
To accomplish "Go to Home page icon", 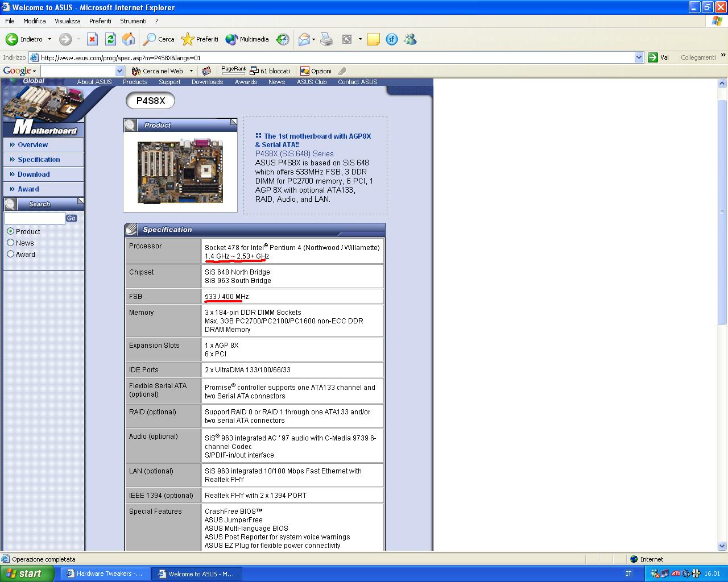I will tap(129, 39).
